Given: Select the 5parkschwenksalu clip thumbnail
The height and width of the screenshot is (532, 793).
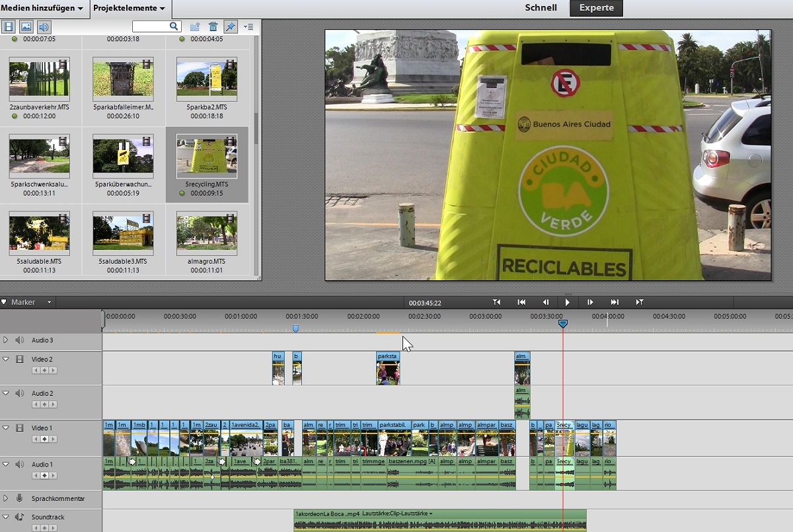Looking at the screenshot, I should click(x=40, y=157).
